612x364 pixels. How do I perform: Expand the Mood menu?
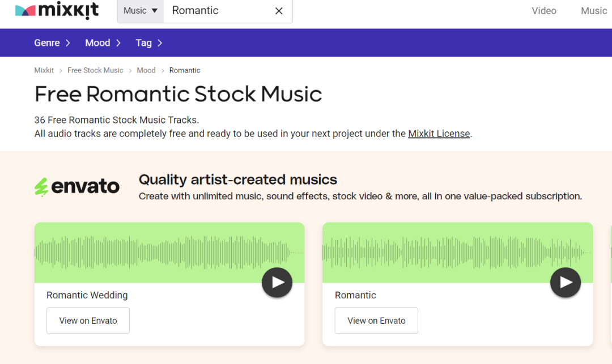click(103, 43)
